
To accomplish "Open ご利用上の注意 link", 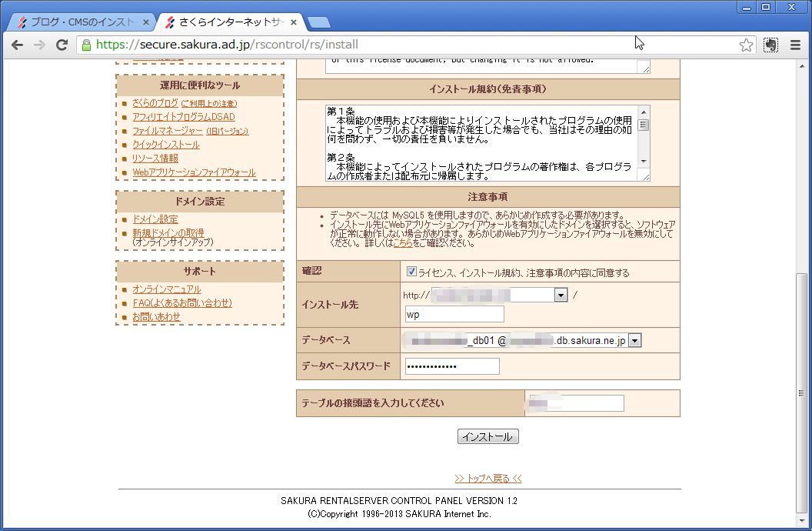I will (208, 104).
